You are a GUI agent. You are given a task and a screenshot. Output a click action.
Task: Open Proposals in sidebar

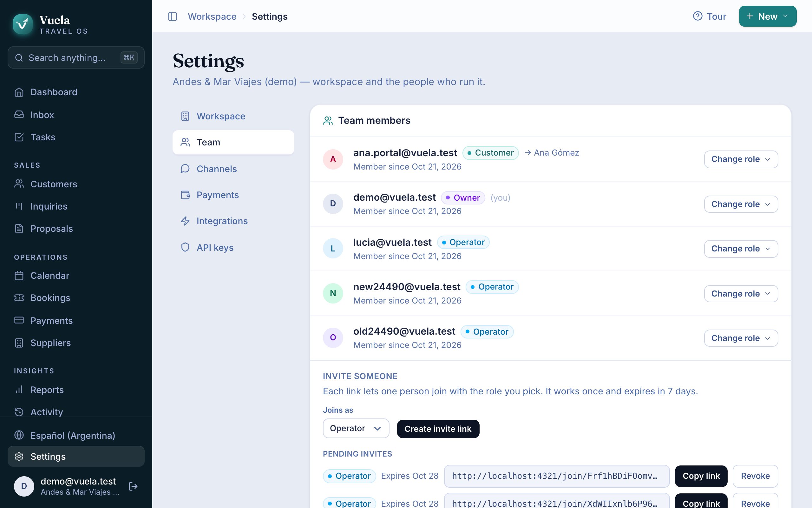(x=76, y=229)
